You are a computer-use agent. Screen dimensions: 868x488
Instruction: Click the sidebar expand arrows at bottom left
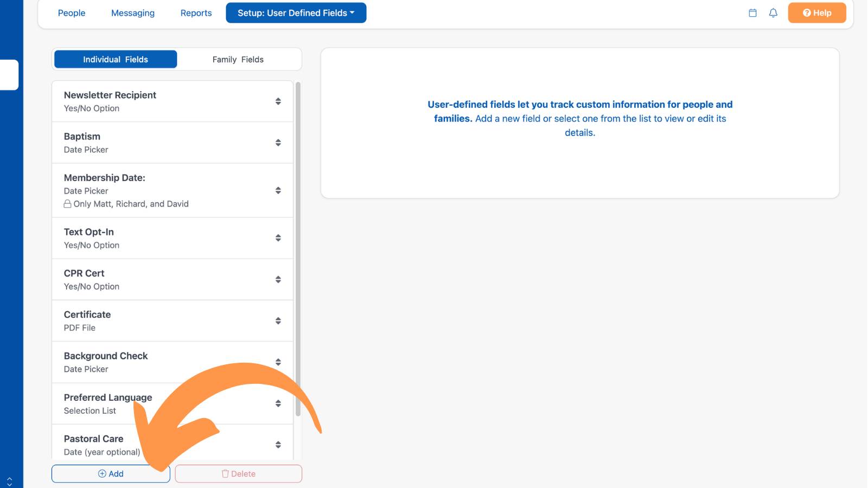point(9,481)
